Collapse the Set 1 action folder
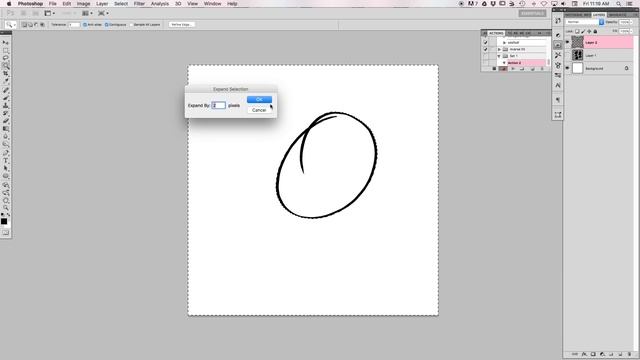This screenshot has height=360, width=640. [499, 56]
